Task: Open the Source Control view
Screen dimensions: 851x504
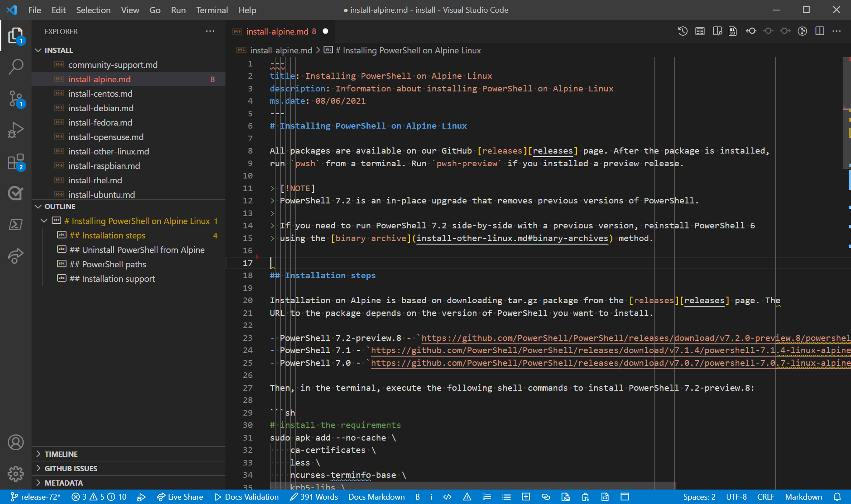Action: click(x=16, y=99)
